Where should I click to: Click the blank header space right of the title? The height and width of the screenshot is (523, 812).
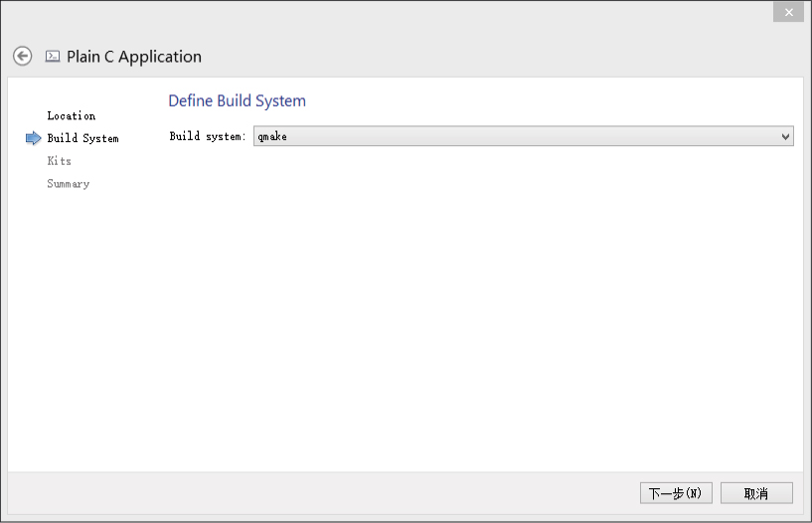click(497, 57)
